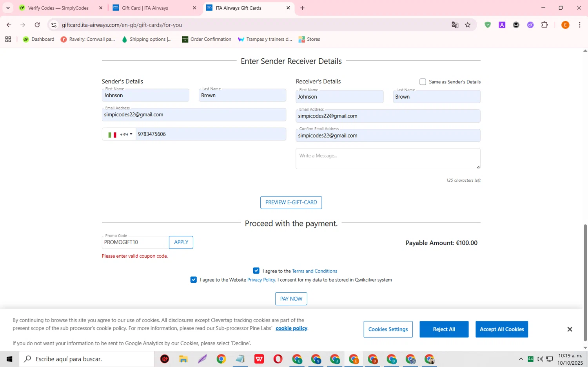Click the Windows taskbar search box
The image size is (588, 367).
coord(87,359)
